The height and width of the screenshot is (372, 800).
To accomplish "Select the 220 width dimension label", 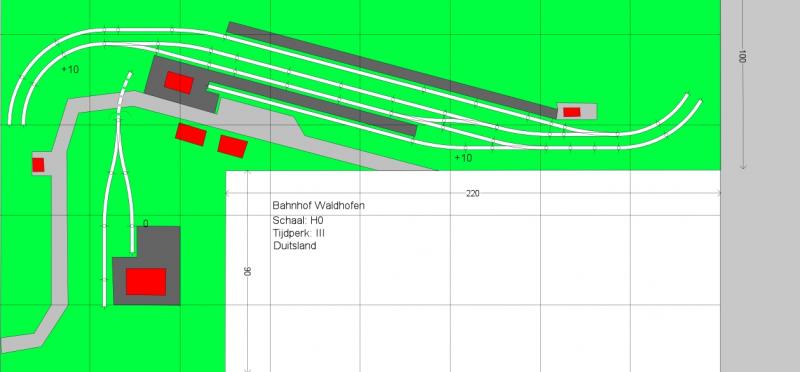I will pyautogui.click(x=473, y=194).
